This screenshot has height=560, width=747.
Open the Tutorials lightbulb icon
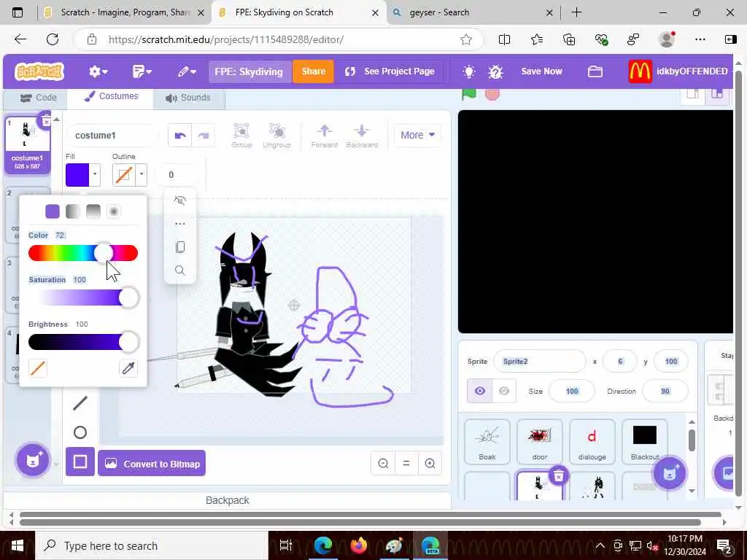tap(469, 72)
